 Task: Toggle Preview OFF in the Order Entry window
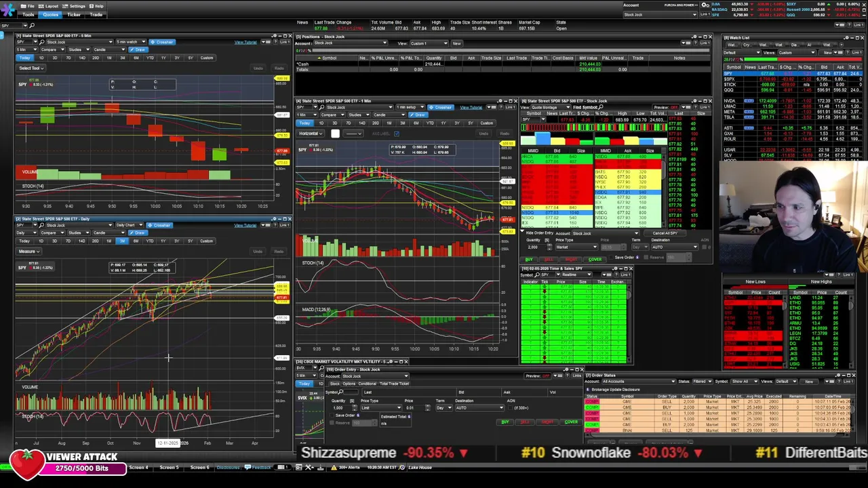(x=537, y=375)
